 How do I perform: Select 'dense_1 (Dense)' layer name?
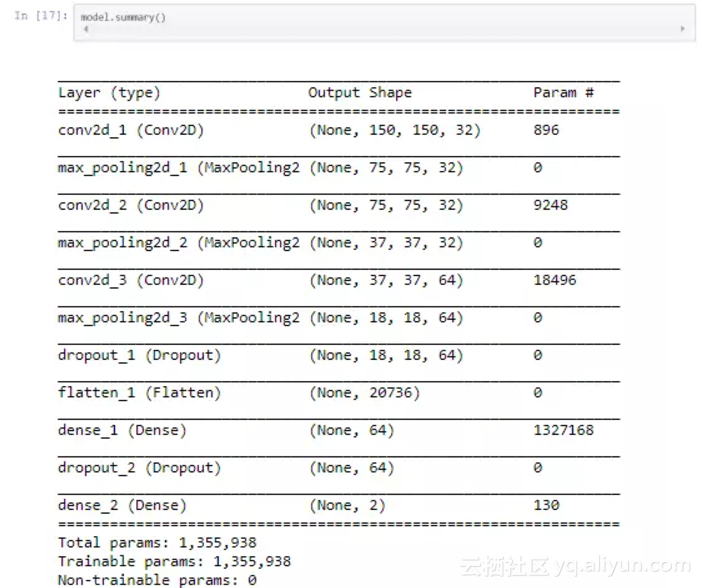122,431
